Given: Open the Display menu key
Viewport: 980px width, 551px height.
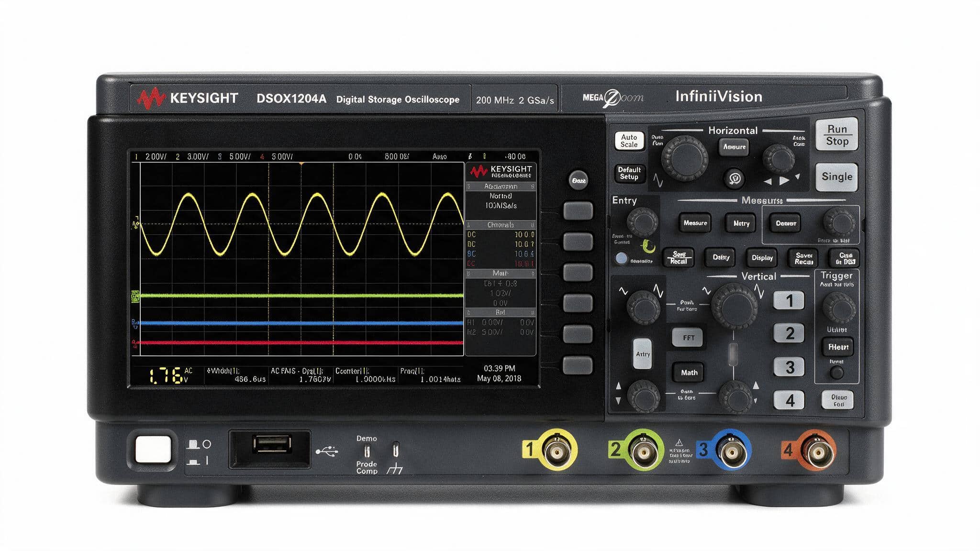Looking at the screenshot, I should pos(762,258).
